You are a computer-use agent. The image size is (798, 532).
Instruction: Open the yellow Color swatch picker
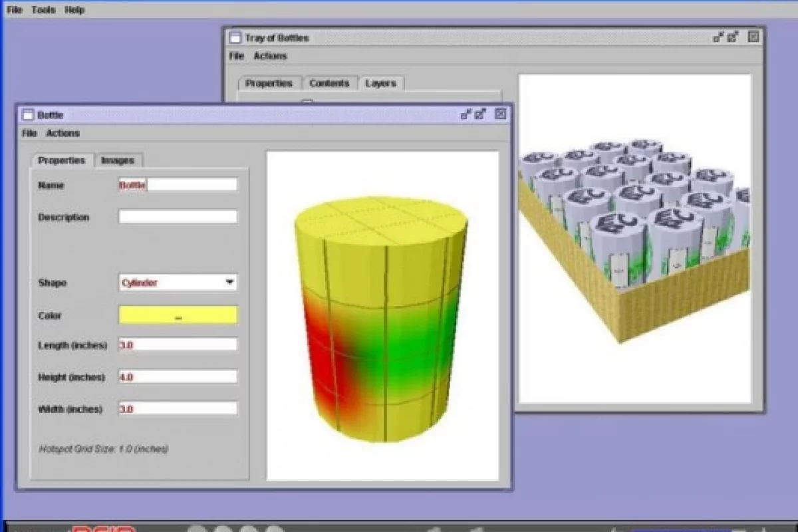coord(178,315)
